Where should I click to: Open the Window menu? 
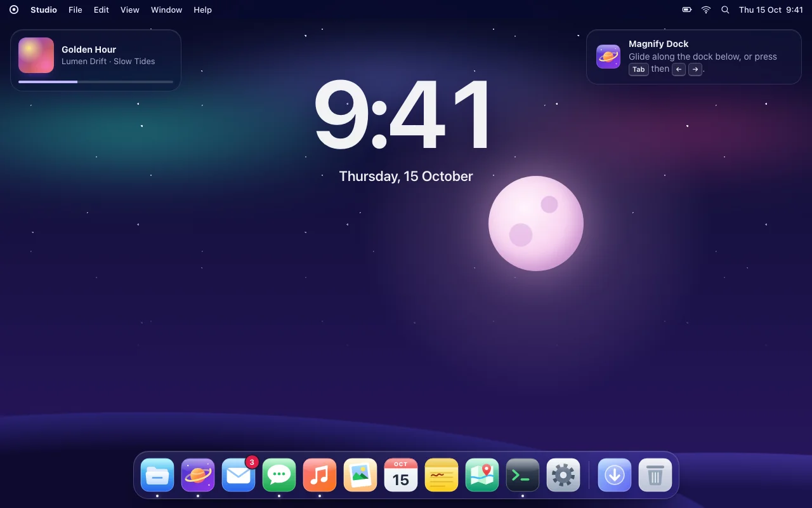coord(166,10)
